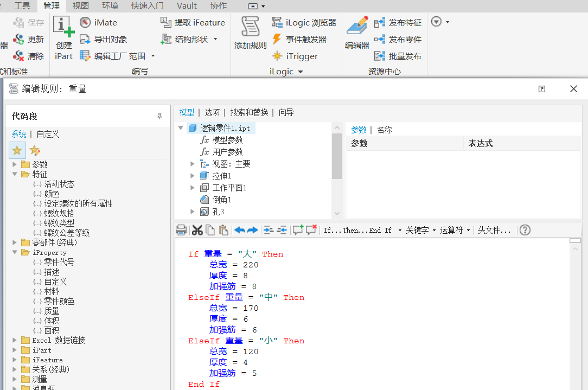
Task: Select 提取 iFeature tool
Action: point(193,22)
